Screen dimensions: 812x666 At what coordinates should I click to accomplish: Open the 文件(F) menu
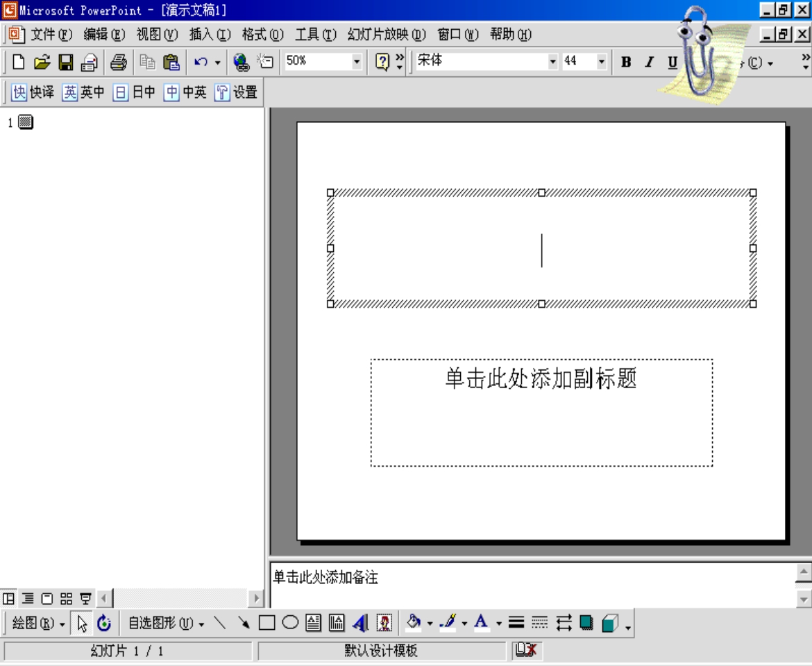coord(51,35)
